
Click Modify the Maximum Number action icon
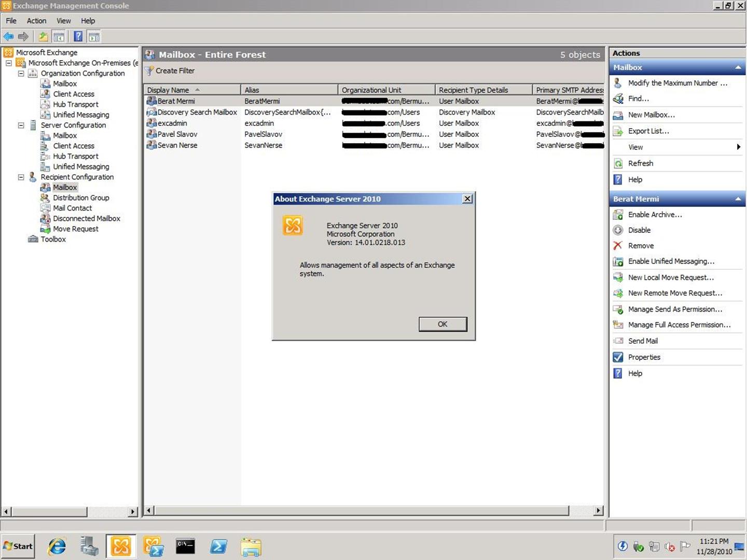pyautogui.click(x=618, y=83)
